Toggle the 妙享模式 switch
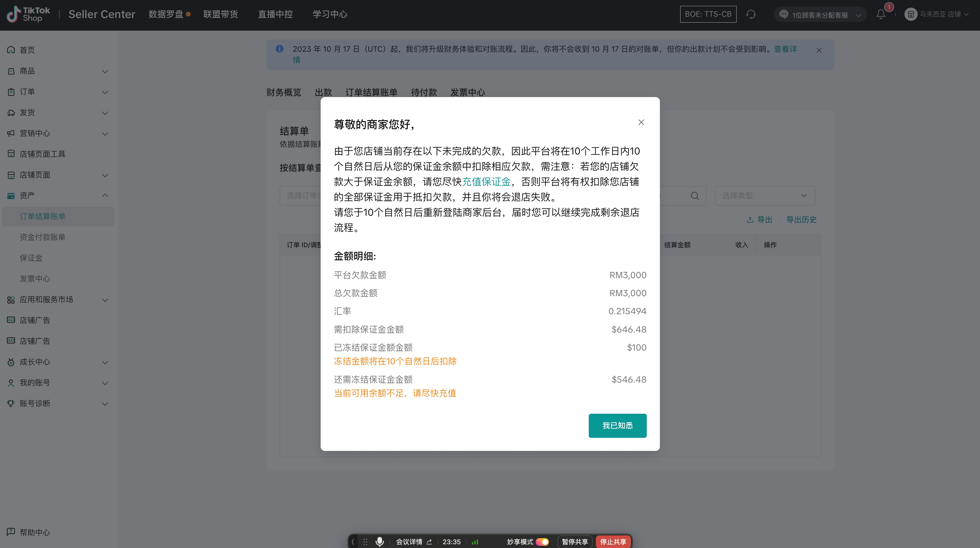The image size is (980, 548). 543,541
